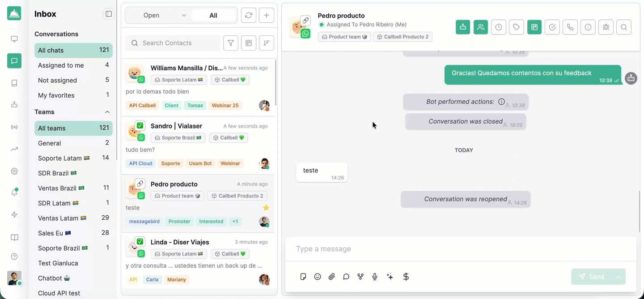Toggle the green bot button in chat header
644x299 pixels.
point(463,27)
